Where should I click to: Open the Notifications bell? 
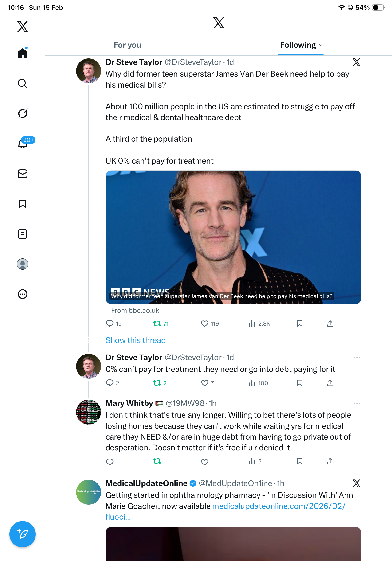click(x=23, y=144)
